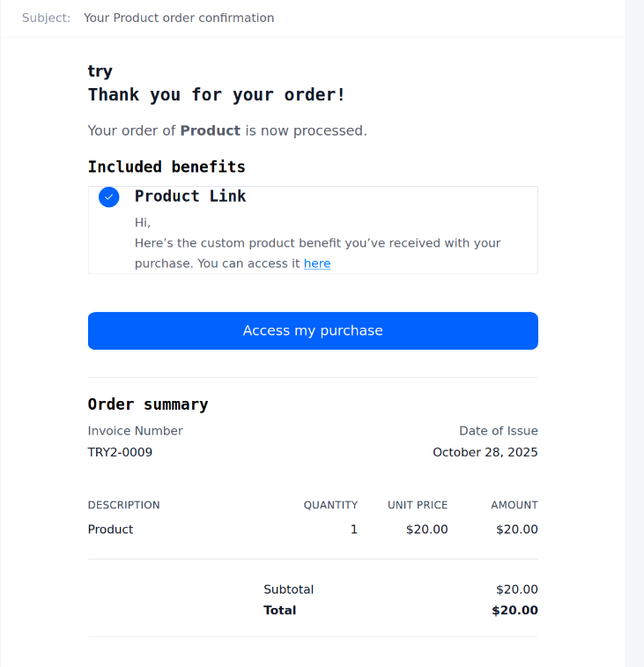Click the Included benefits heading
This screenshot has height=667, width=644.
click(x=167, y=167)
